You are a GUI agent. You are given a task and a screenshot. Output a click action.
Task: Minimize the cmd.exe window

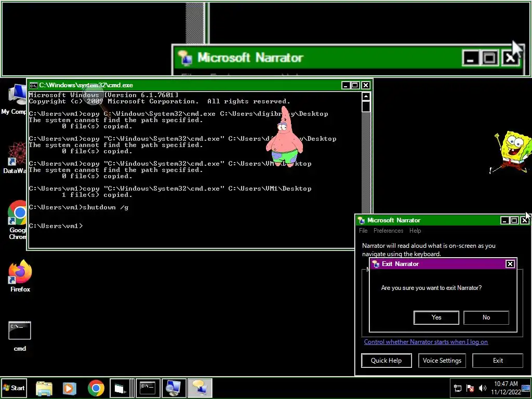(x=345, y=85)
